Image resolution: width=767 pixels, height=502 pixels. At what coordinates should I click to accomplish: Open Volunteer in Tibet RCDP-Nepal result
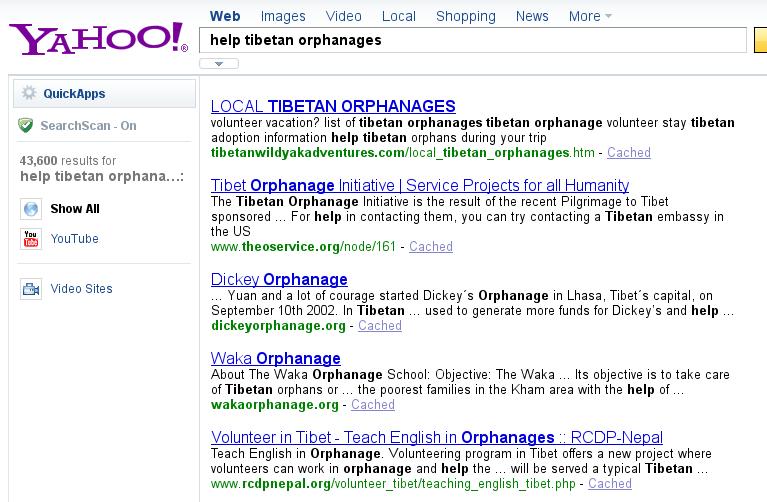click(x=437, y=437)
